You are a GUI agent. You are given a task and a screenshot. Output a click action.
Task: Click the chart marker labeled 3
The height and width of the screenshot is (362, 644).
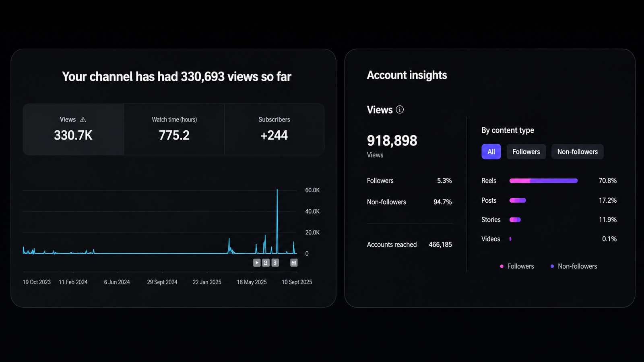tap(275, 263)
